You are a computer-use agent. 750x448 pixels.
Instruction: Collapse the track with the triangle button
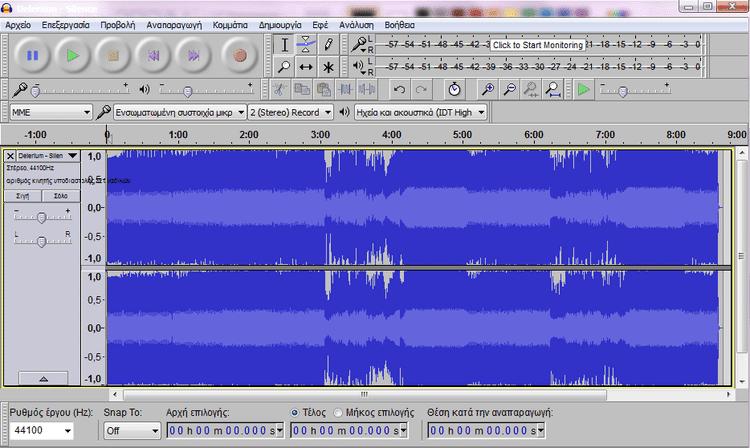43,379
